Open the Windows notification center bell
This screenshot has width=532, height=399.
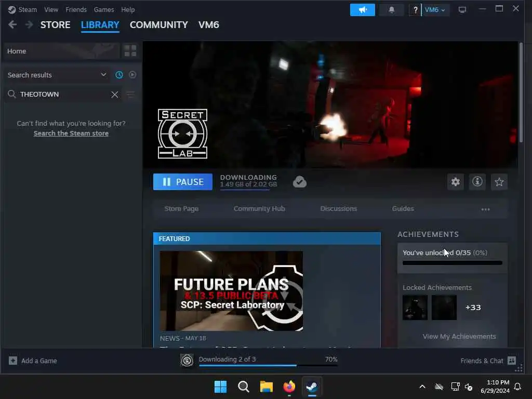click(x=518, y=387)
